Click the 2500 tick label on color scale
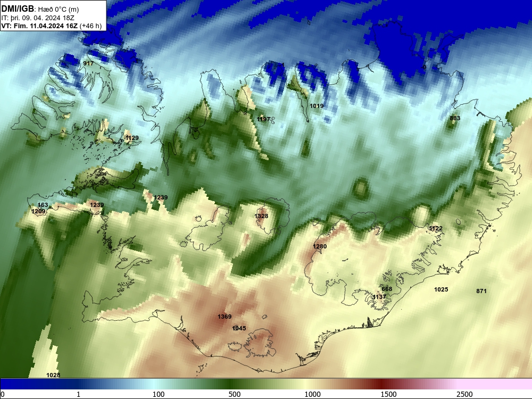Screen dimensions: 532x399 (x=464, y=394)
